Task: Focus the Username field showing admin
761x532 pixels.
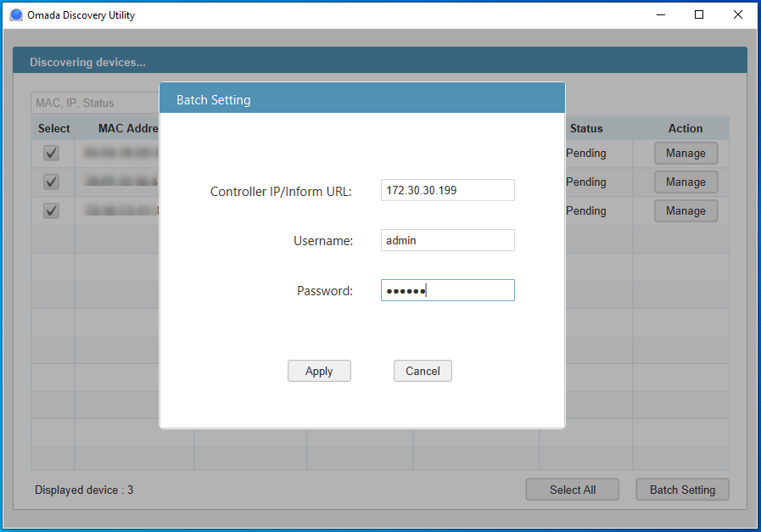Action: [x=447, y=240]
